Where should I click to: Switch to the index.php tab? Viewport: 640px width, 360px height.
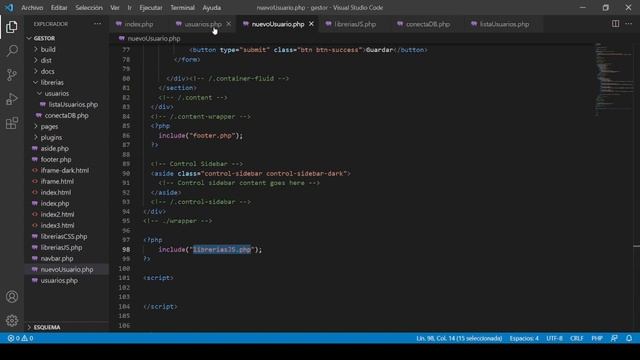[139, 24]
